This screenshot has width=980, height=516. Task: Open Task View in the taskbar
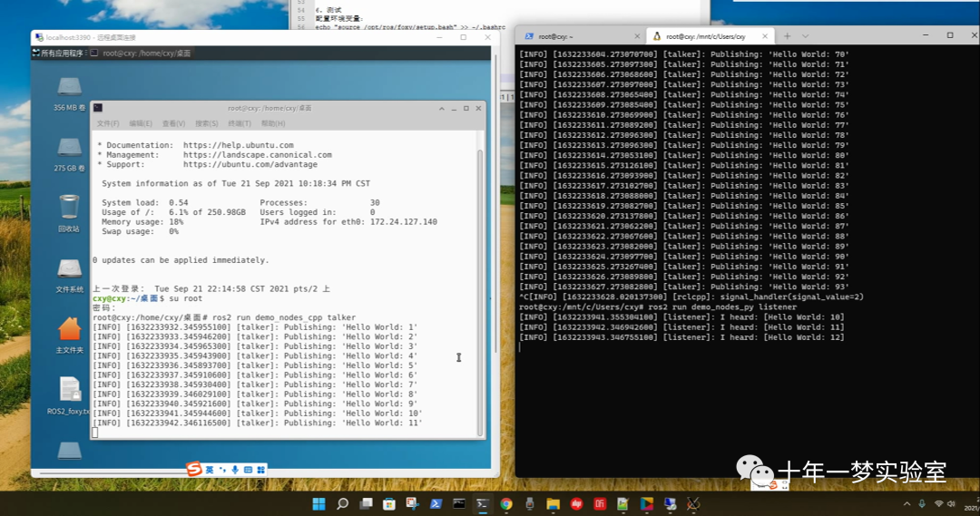click(x=367, y=503)
